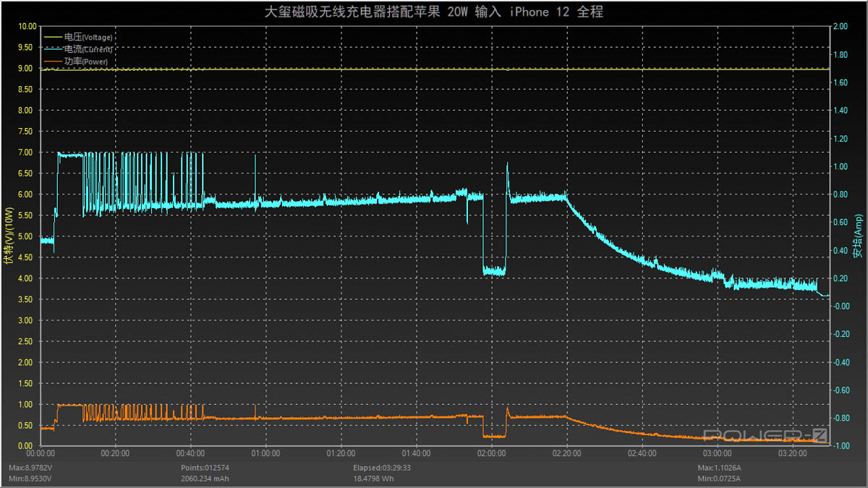Select the Points:012574 status field
The image size is (868, 488).
click(x=205, y=468)
